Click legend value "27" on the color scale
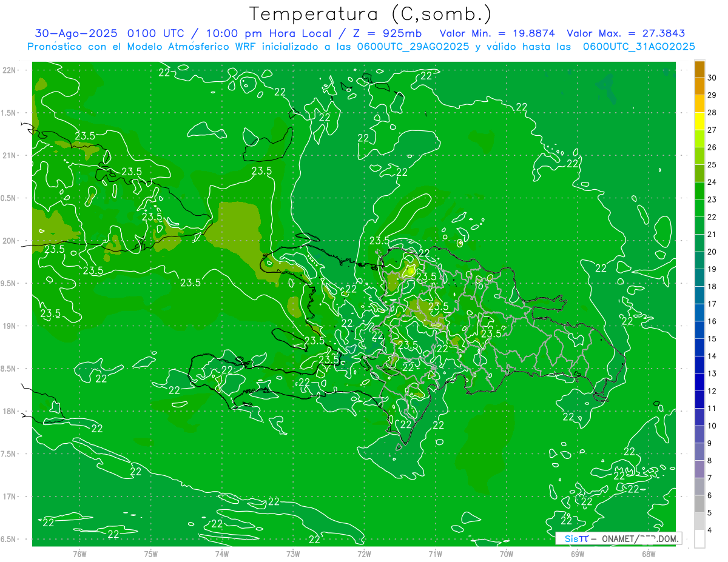The width and height of the screenshot is (728, 562). tap(712, 130)
